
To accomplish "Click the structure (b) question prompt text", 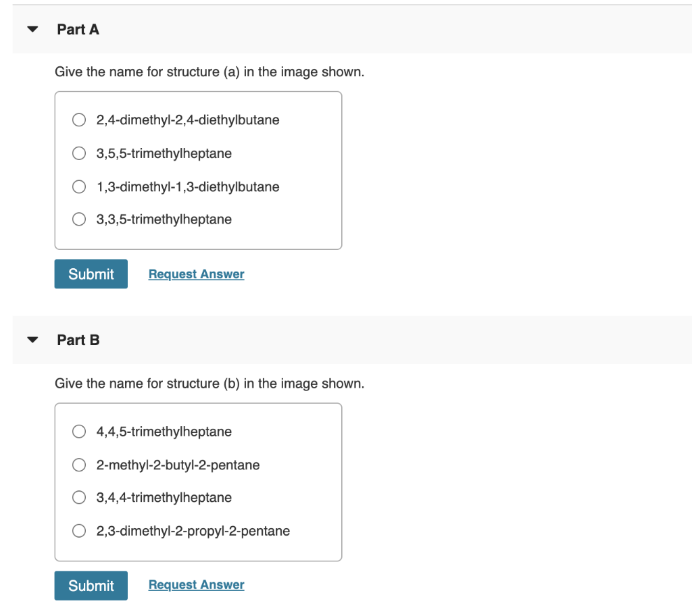I will click(209, 384).
